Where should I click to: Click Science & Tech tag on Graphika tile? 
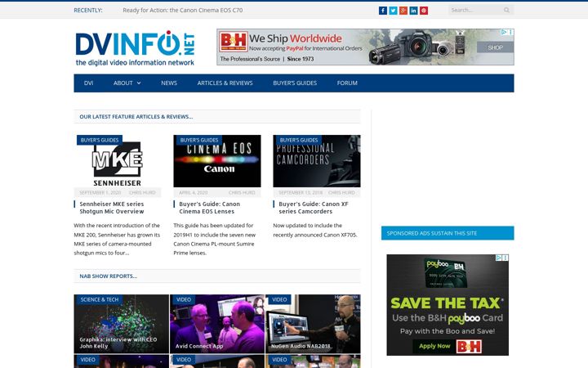pos(100,299)
